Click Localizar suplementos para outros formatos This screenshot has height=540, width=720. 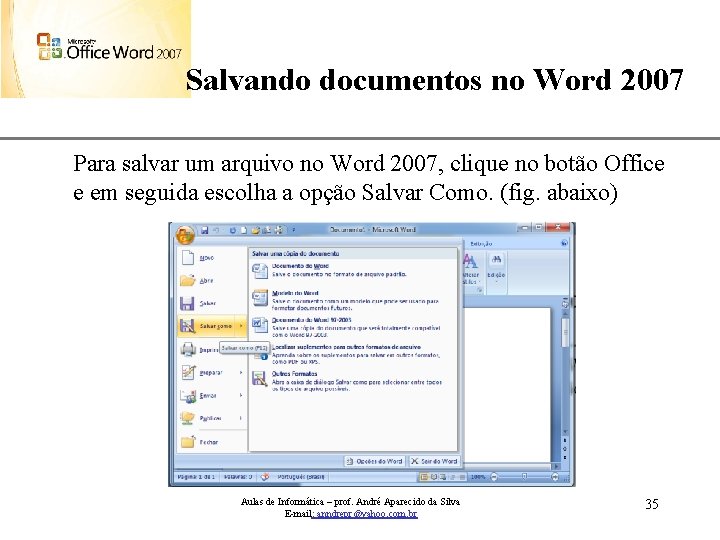[353, 354]
